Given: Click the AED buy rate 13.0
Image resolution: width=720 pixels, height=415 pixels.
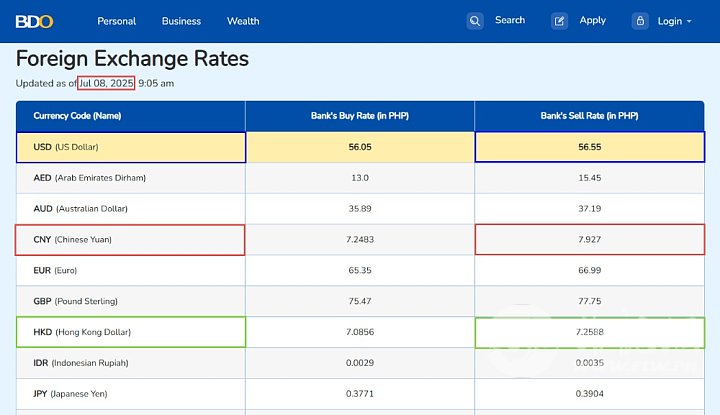Looking at the screenshot, I should 360,178.
